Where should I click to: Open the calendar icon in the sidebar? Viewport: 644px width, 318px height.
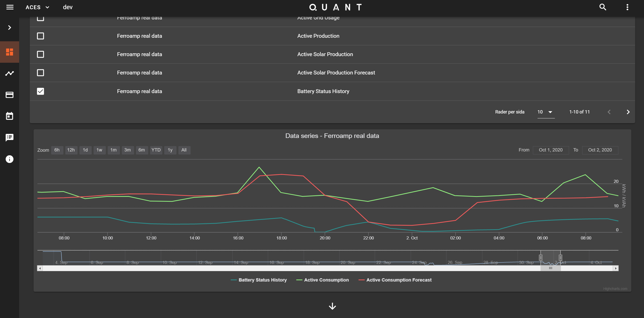pos(10,116)
